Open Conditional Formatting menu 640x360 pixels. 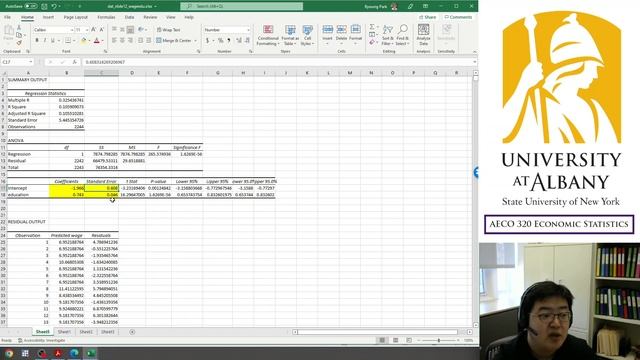pyautogui.click(x=268, y=35)
